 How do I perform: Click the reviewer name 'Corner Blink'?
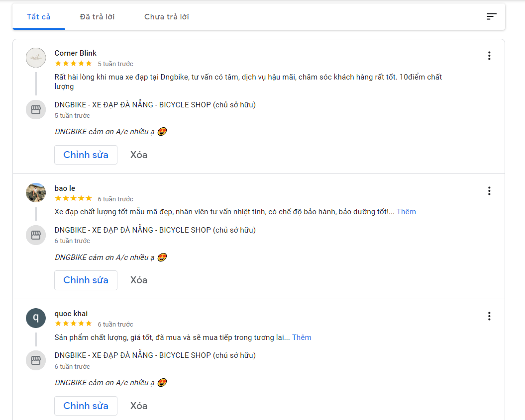pos(76,53)
